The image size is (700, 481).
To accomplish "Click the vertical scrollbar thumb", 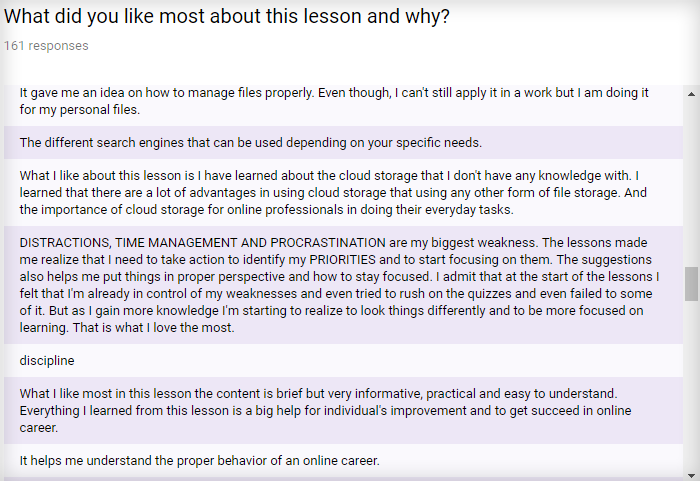I will (691, 284).
